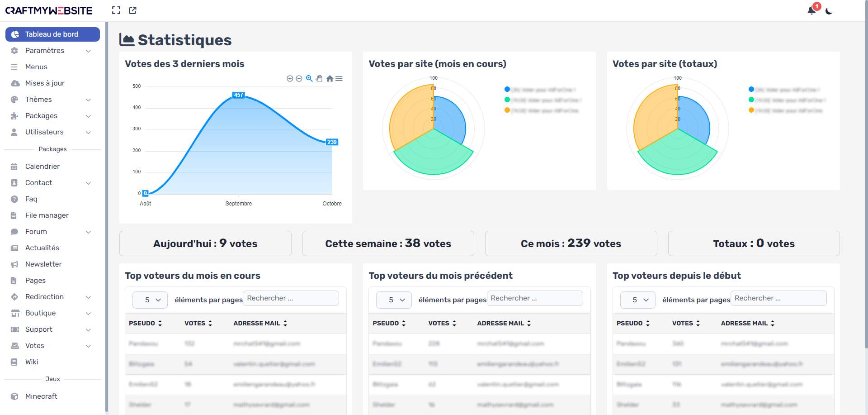
Task: Click the Contact address book icon
Action: click(x=14, y=183)
